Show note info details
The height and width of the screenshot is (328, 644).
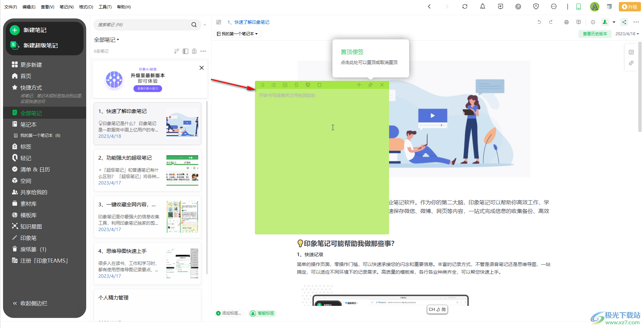pyautogui.click(x=593, y=22)
